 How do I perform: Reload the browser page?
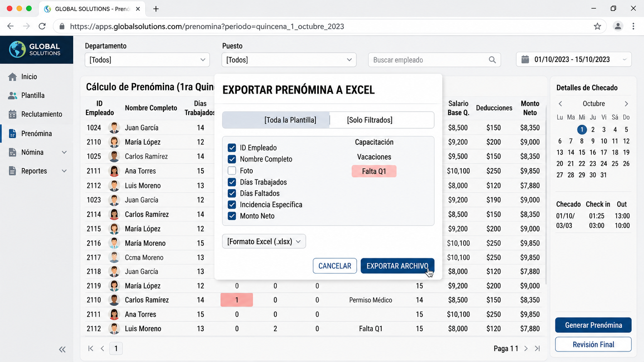coord(42,26)
